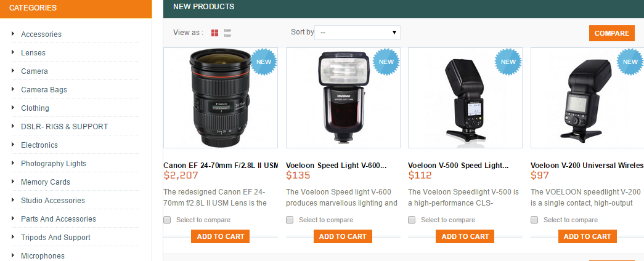Viewport: 644px width, 261px height.
Task: Switch to list view icon
Action: (227, 33)
